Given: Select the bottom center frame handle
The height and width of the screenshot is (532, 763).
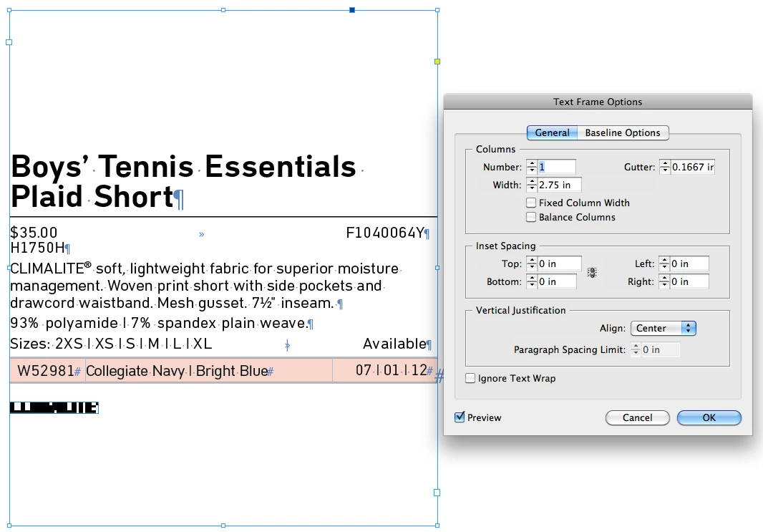Looking at the screenshot, I should click(x=223, y=526).
